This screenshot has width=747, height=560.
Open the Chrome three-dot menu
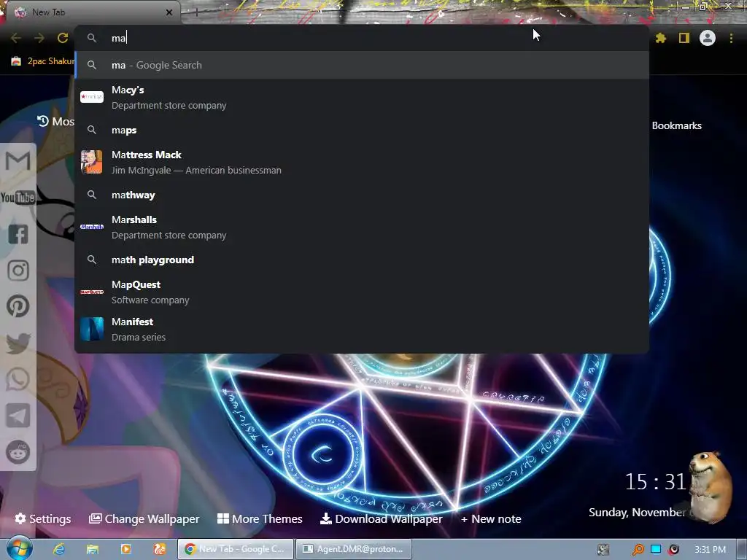731,38
